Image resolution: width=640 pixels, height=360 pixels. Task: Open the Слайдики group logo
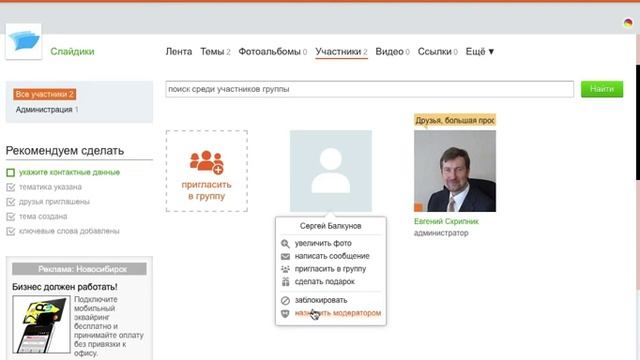(x=24, y=41)
